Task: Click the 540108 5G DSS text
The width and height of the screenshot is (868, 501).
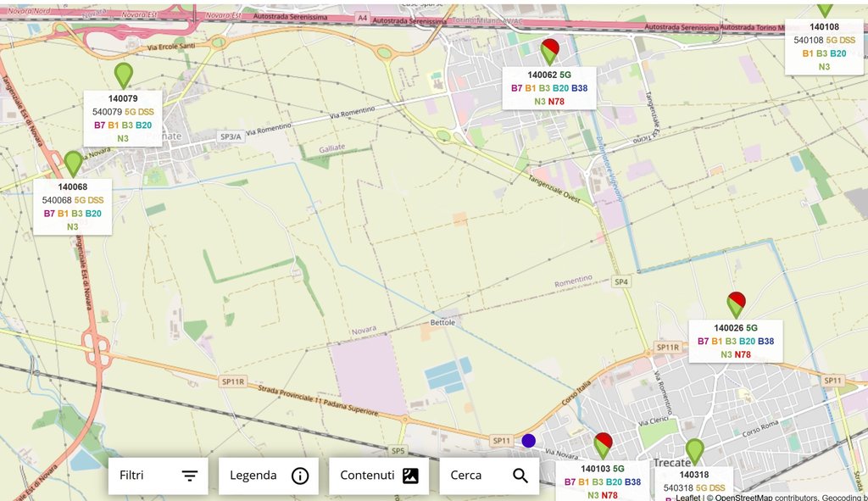Action: tap(824, 40)
